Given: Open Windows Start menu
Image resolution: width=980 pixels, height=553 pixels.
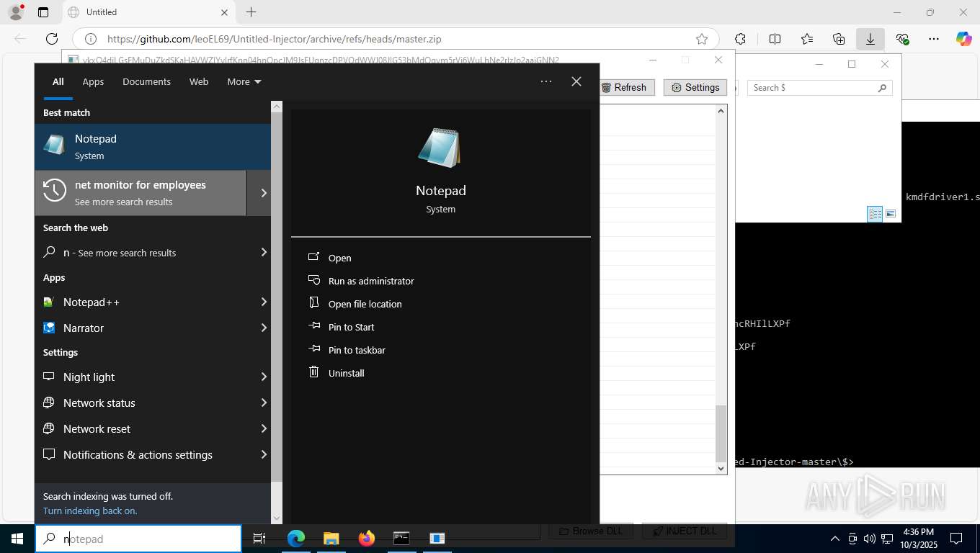Looking at the screenshot, I should coord(17,539).
